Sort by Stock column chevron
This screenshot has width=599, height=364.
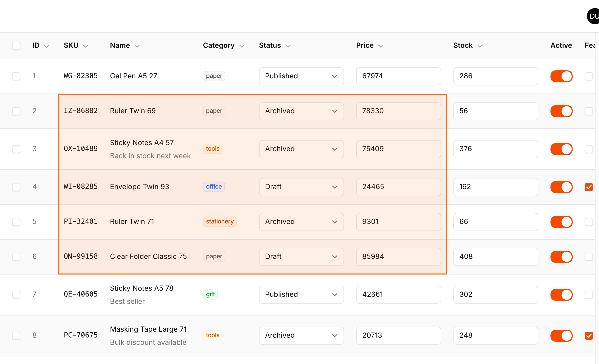click(x=480, y=46)
